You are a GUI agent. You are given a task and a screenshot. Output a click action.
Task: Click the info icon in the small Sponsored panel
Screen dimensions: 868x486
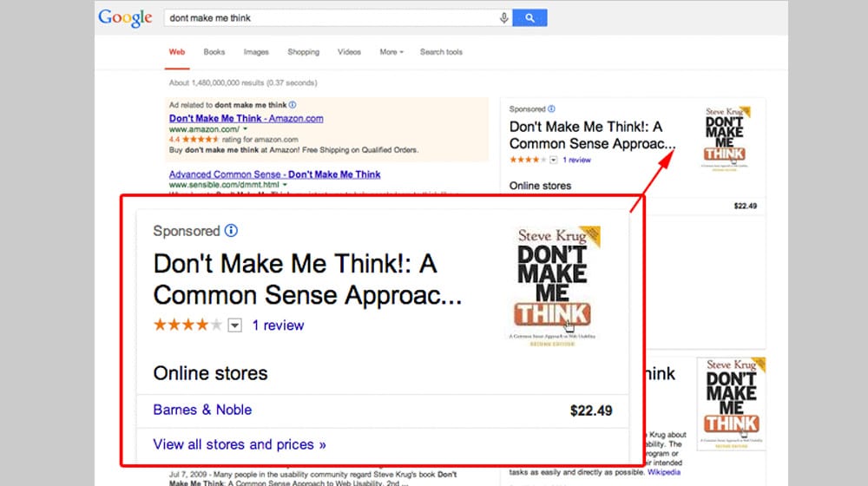(551, 109)
